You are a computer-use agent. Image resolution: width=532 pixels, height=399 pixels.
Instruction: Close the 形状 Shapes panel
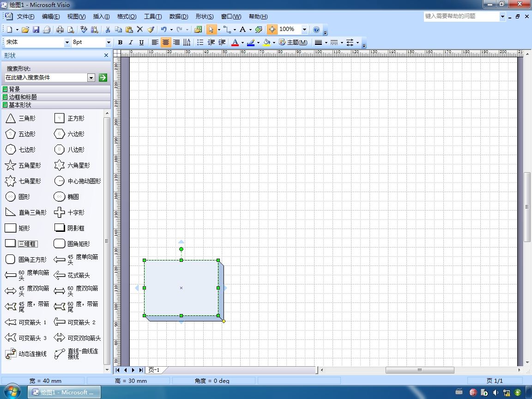tap(106, 55)
